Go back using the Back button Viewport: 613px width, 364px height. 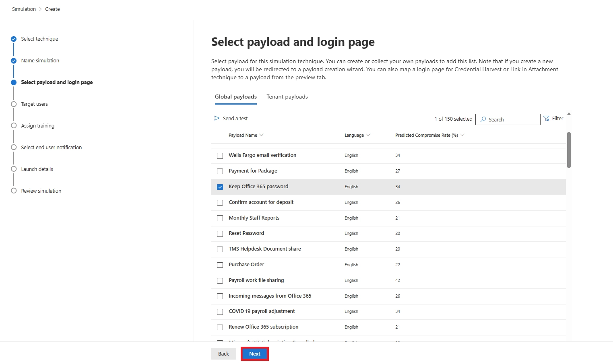(x=223, y=354)
